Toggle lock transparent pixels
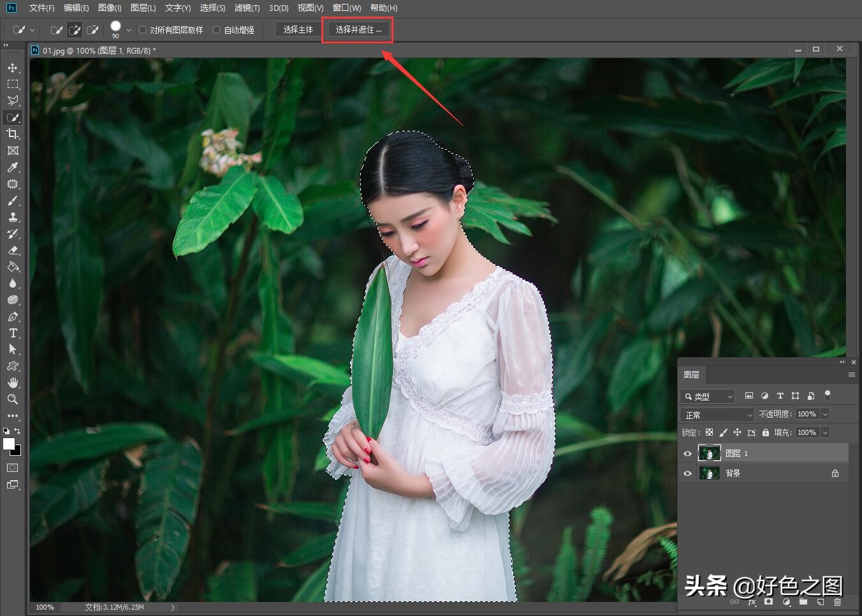 [709, 432]
